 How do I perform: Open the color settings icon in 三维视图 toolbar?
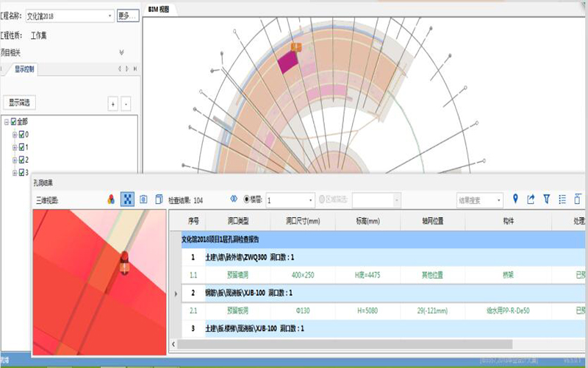[111, 199]
